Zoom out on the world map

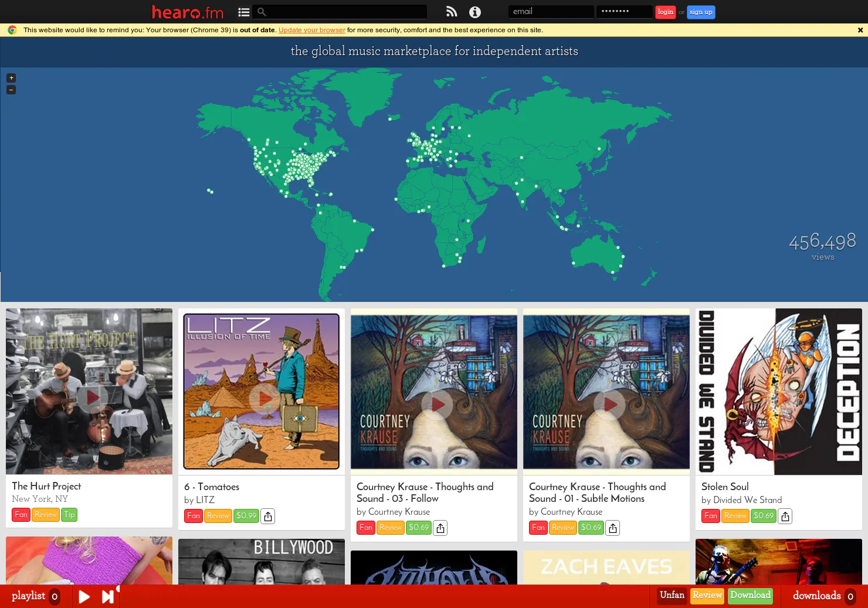click(11, 90)
